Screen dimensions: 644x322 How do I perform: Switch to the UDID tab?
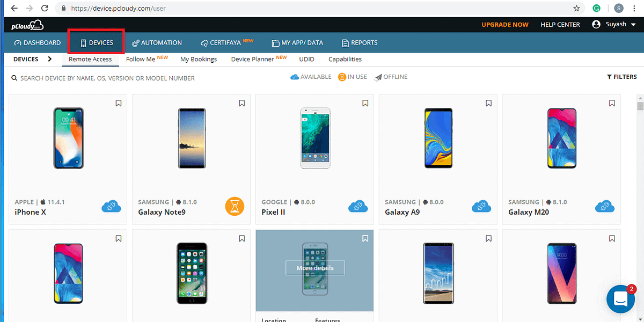(x=306, y=59)
